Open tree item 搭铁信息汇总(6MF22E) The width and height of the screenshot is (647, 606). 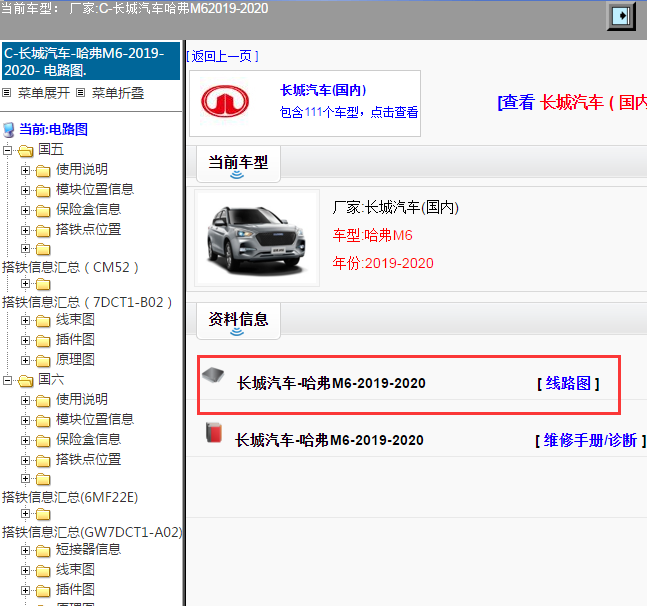70,498
